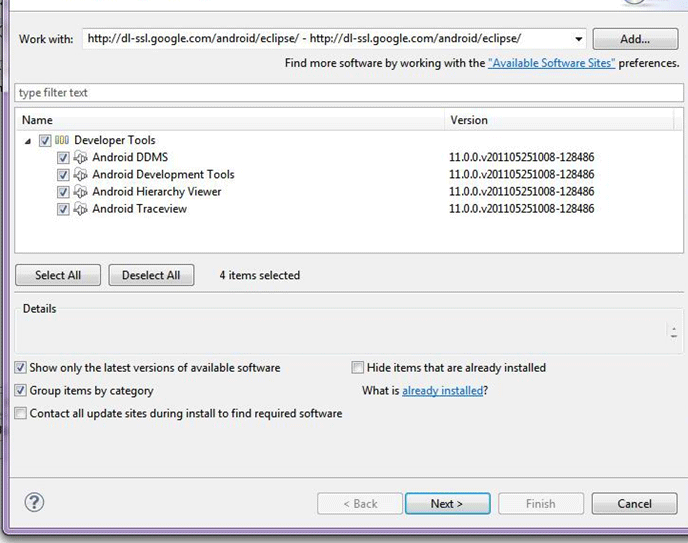Select the Android Development Tools row label

[x=163, y=175]
